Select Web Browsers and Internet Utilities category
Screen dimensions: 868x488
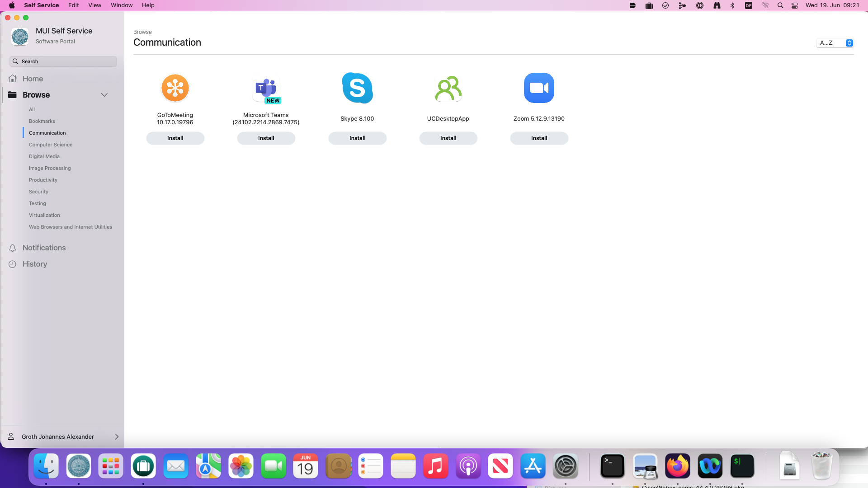tap(71, 227)
